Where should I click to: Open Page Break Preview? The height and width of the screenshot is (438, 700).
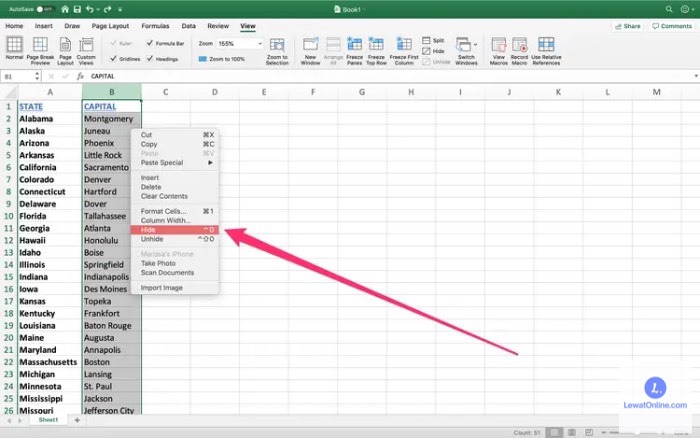[40, 50]
